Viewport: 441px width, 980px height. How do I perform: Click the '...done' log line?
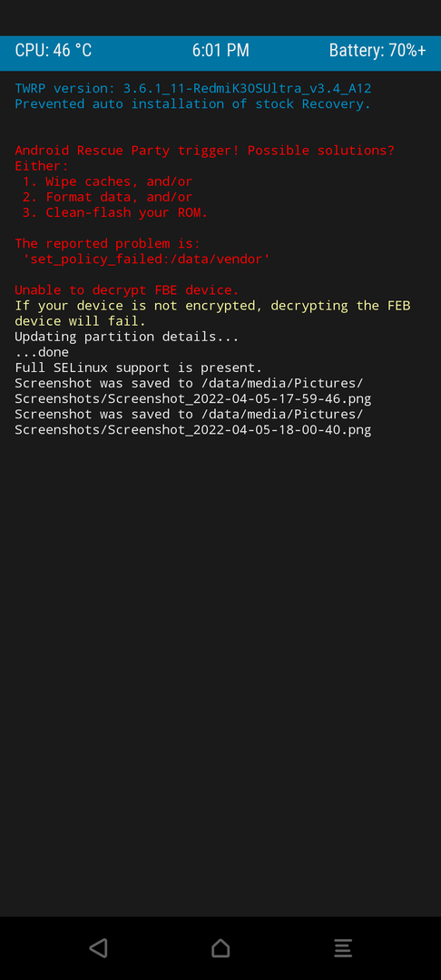(42, 352)
